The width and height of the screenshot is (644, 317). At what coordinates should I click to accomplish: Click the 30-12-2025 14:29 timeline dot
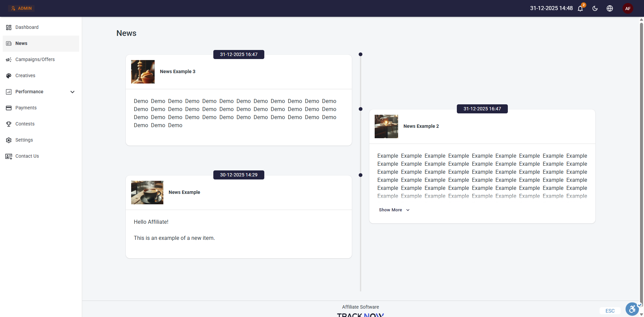(361, 175)
